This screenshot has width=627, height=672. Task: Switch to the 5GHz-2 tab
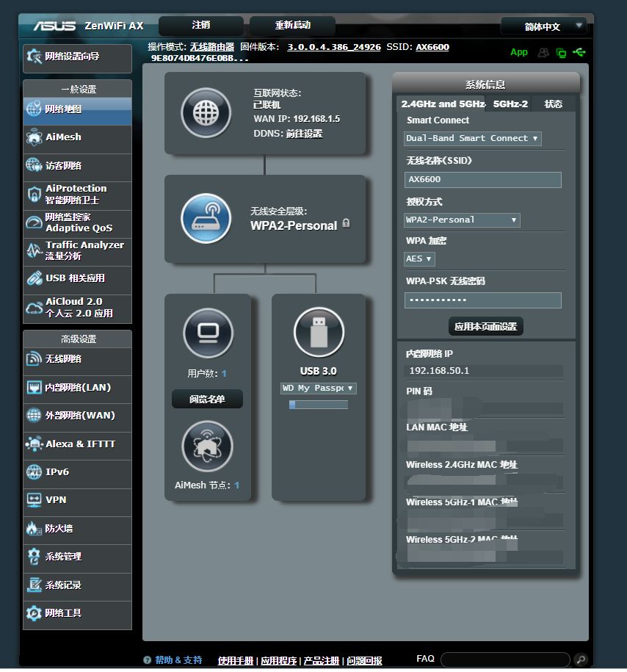click(x=510, y=104)
